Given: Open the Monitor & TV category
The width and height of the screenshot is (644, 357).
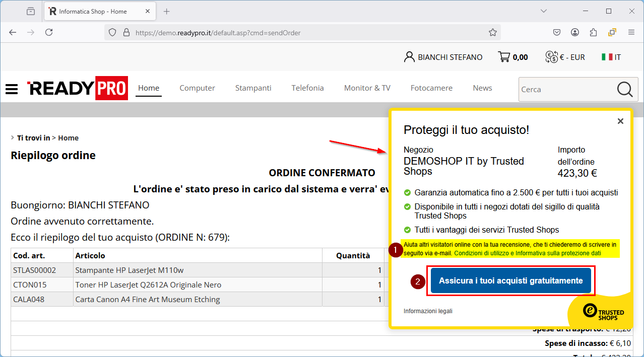Looking at the screenshot, I should pyautogui.click(x=367, y=88).
